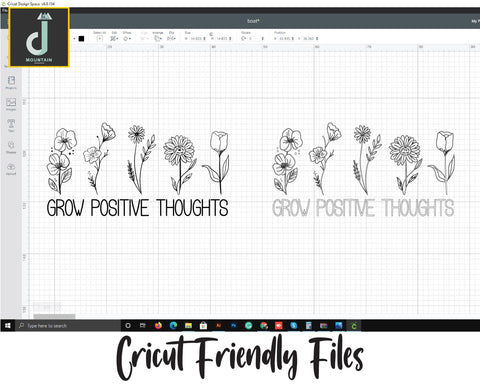Switch to Adobe Illustrator on the taskbar

click(218, 325)
